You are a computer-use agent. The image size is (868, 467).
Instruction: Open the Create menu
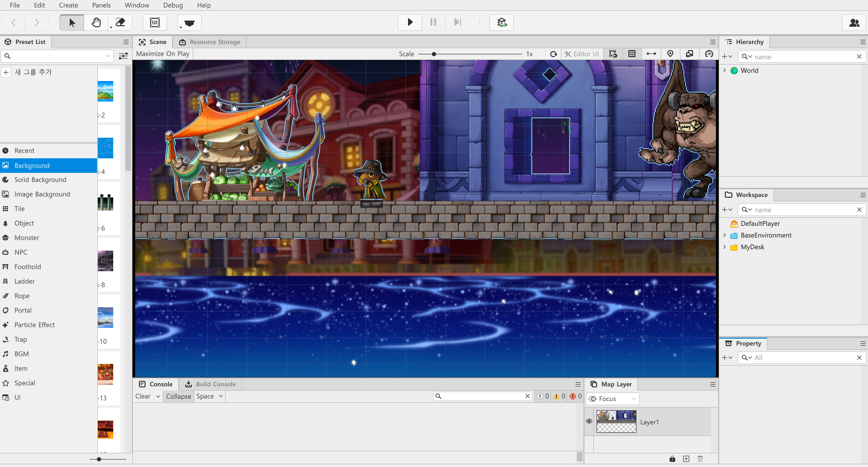click(x=68, y=5)
